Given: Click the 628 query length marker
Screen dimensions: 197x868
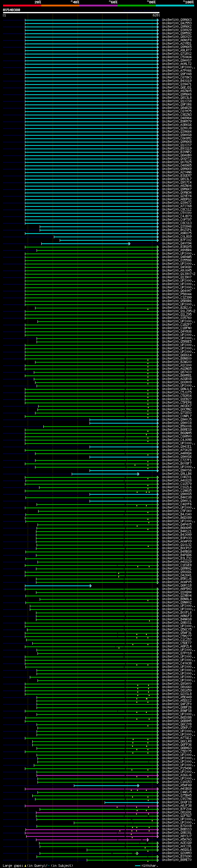Looking at the screenshot, I should coord(155,15).
